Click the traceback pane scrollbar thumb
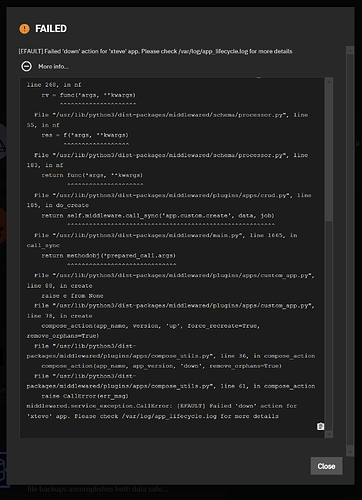Viewport: 362px width, 500px height. 329,152
